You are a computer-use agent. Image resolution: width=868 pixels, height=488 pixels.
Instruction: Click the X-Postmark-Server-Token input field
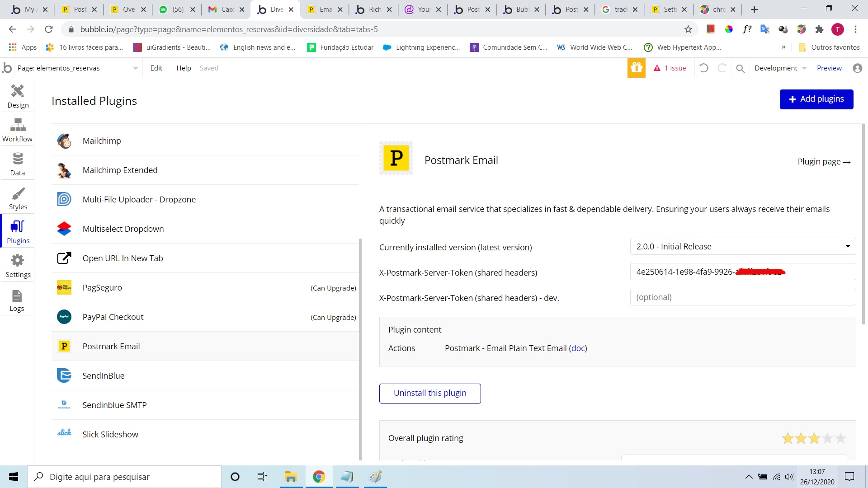[x=743, y=272]
